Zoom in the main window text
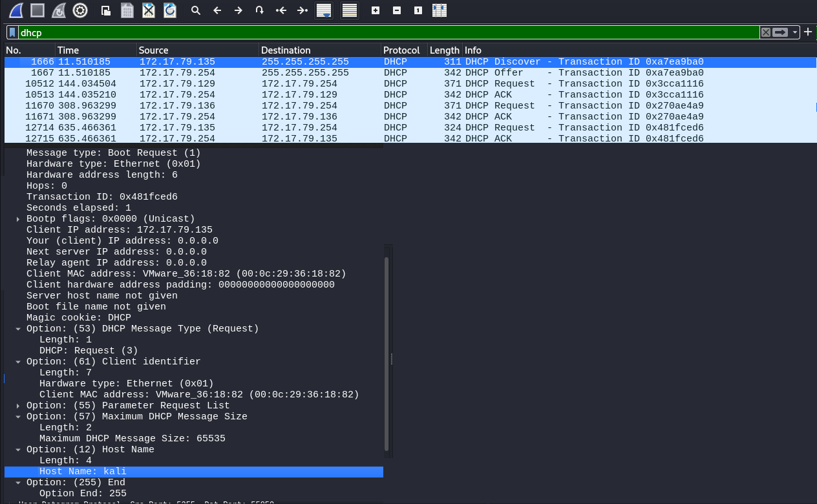This screenshot has width=817, height=504. pyautogui.click(x=376, y=10)
